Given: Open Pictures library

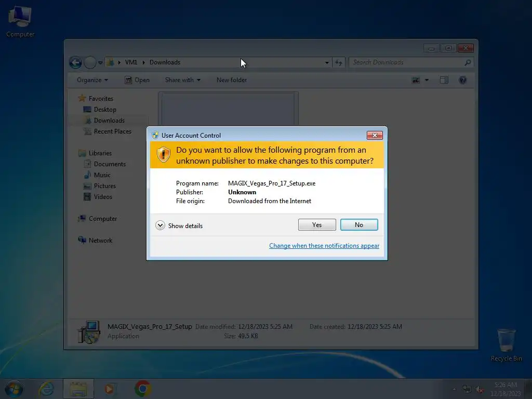Looking at the screenshot, I should tap(104, 186).
